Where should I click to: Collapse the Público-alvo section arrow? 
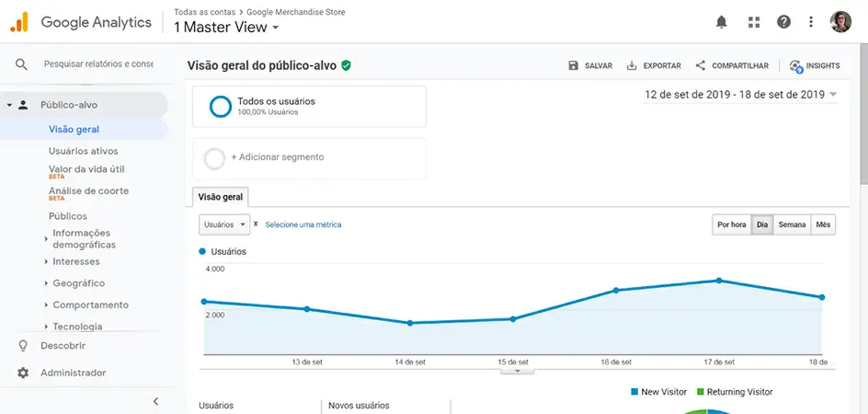9,105
